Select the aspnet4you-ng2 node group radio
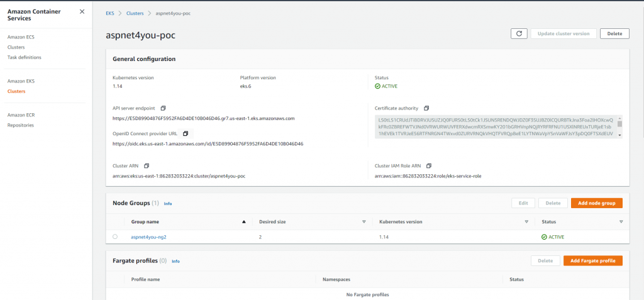644x300 pixels. (x=114, y=236)
